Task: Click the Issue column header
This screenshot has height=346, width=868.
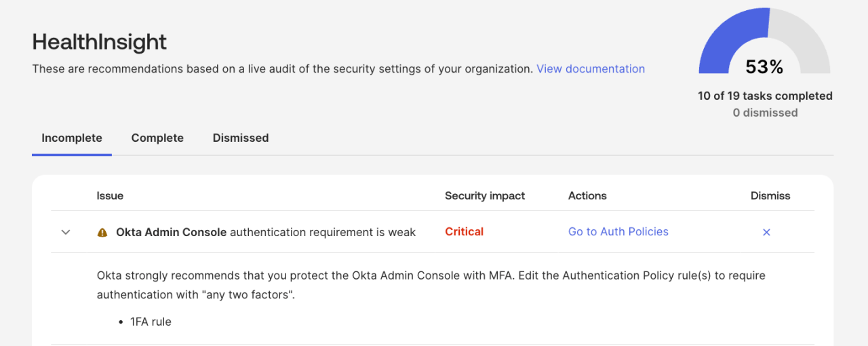Action: [x=110, y=195]
